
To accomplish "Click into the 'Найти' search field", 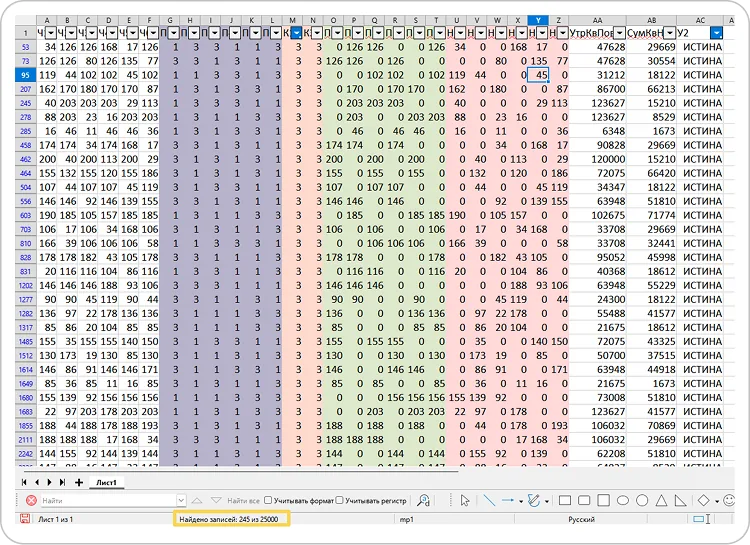I will pos(109,501).
